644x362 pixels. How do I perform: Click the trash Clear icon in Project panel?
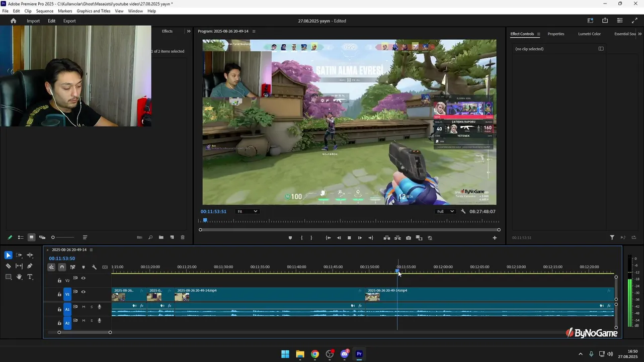(183, 237)
